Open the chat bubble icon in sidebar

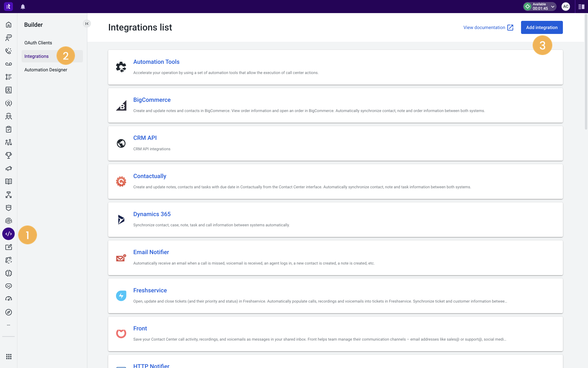pyautogui.click(x=9, y=286)
